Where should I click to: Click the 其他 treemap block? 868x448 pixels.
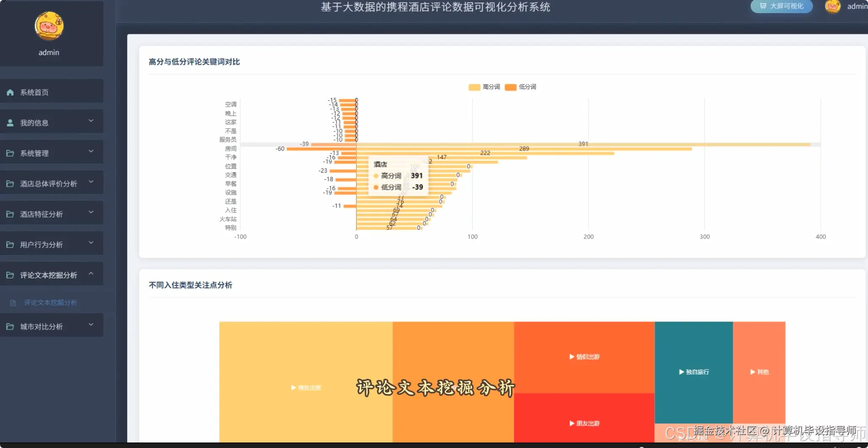(x=759, y=372)
